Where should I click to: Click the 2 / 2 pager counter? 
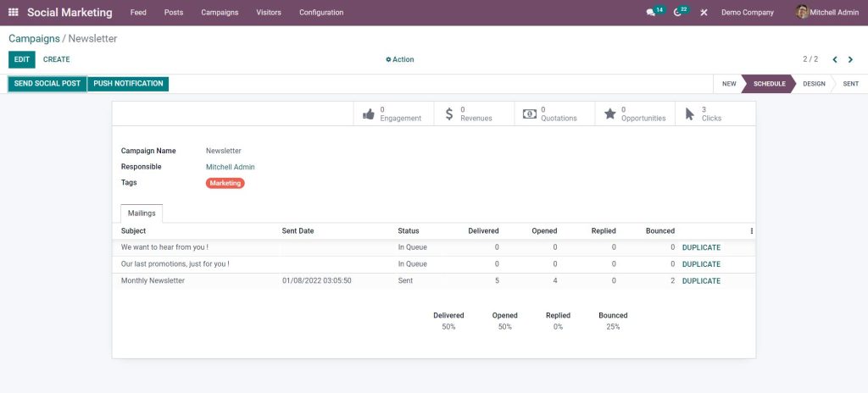tap(810, 59)
